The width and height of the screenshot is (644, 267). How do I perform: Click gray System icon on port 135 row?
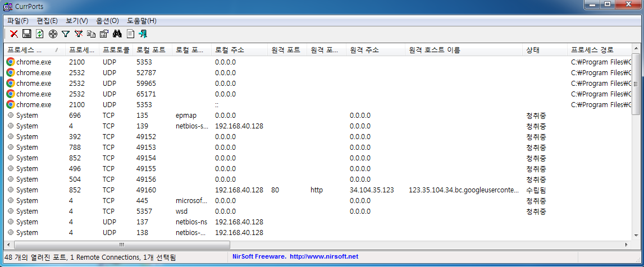pyautogui.click(x=11, y=115)
